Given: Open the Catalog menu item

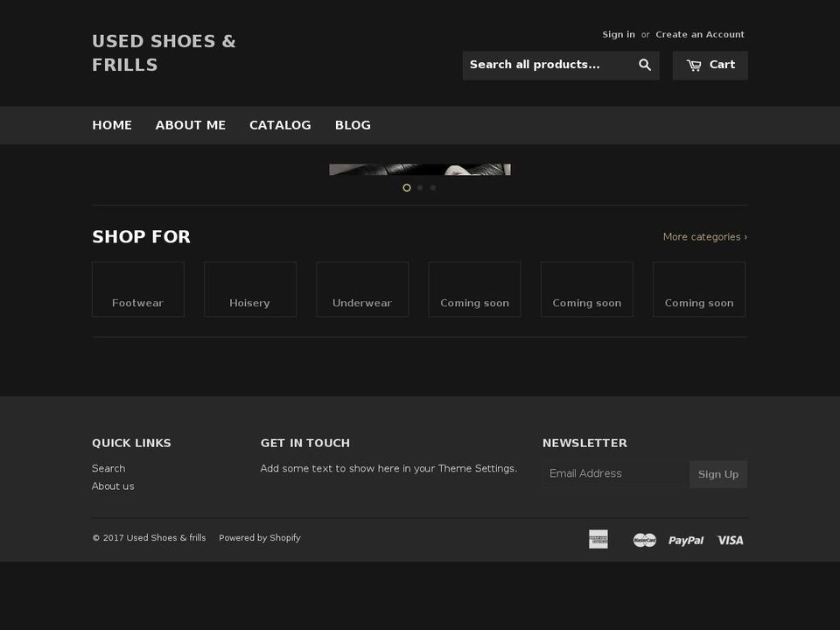Looking at the screenshot, I should [280, 125].
